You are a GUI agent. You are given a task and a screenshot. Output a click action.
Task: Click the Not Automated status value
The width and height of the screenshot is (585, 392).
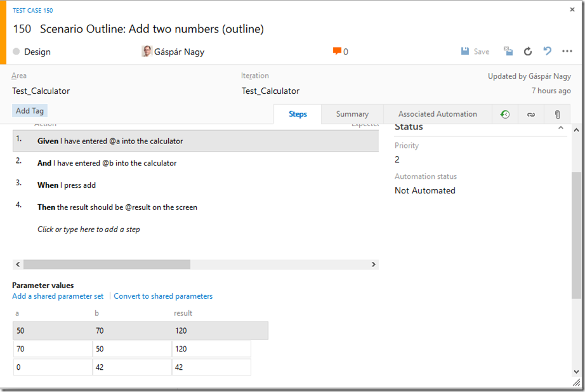(x=425, y=190)
